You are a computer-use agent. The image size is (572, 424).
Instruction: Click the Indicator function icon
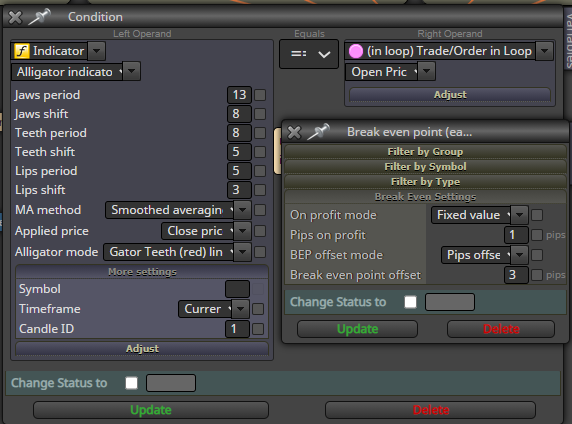click(x=22, y=51)
